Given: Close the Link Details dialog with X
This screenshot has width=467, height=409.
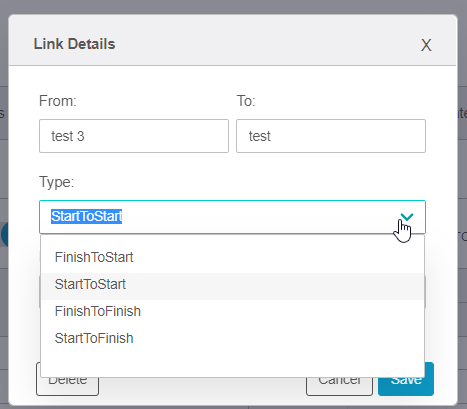Looking at the screenshot, I should pyautogui.click(x=426, y=45).
